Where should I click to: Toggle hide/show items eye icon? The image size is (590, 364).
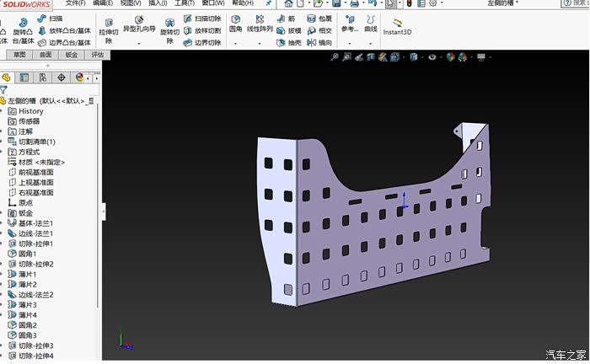[x=432, y=57]
